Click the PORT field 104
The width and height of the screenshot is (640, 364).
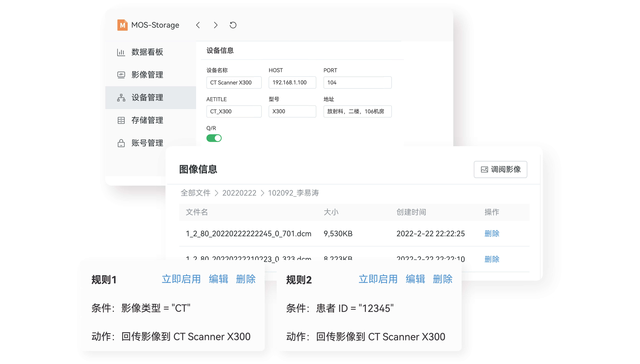358,82
